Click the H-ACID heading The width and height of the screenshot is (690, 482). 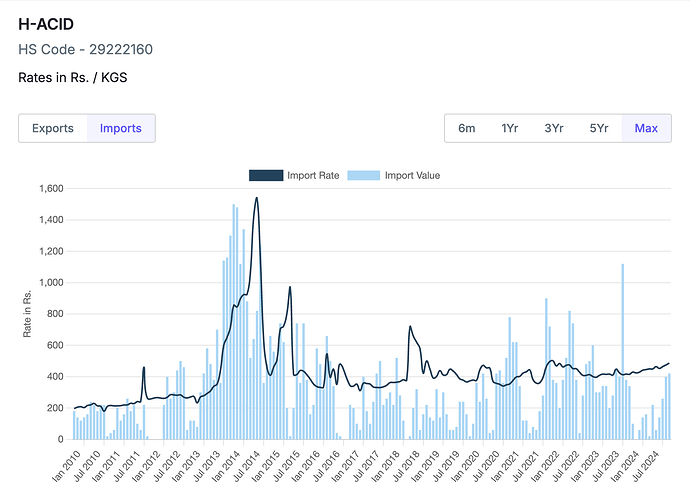[x=46, y=24]
